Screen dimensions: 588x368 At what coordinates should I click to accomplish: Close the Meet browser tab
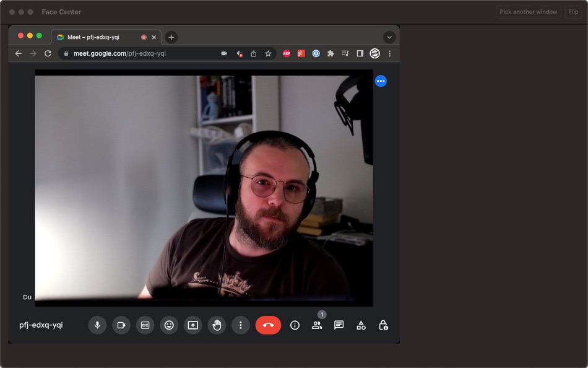pos(153,37)
